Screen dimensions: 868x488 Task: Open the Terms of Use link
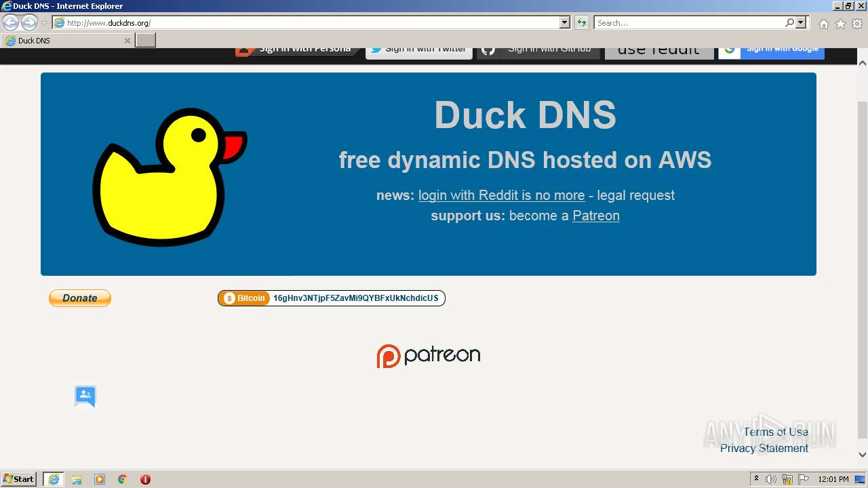[776, 432]
